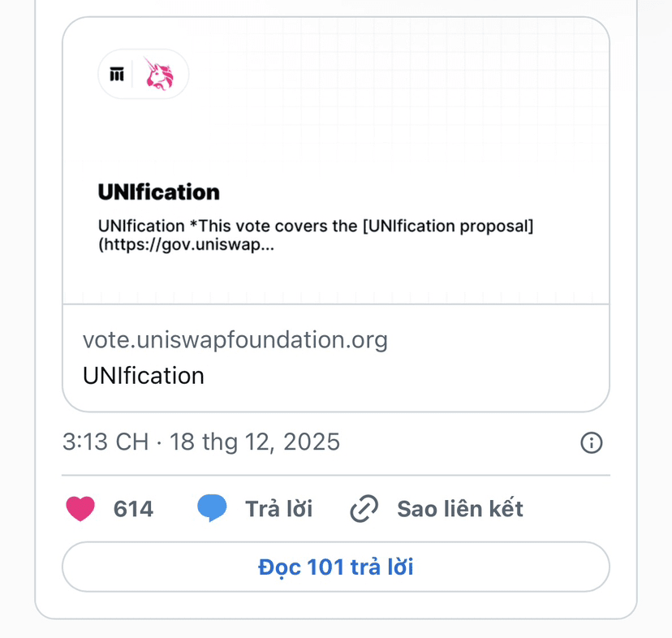
Task: Click the 614 likes count
Action: click(x=133, y=509)
